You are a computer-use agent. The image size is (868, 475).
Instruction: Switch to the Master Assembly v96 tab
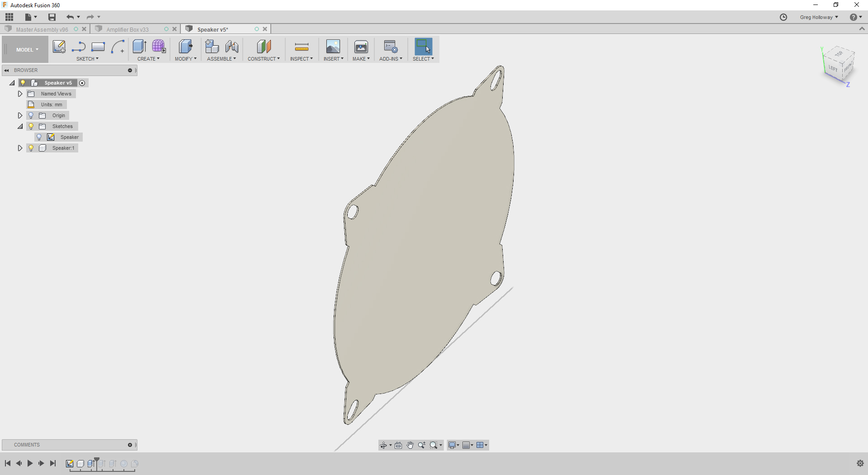click(42, 29)
